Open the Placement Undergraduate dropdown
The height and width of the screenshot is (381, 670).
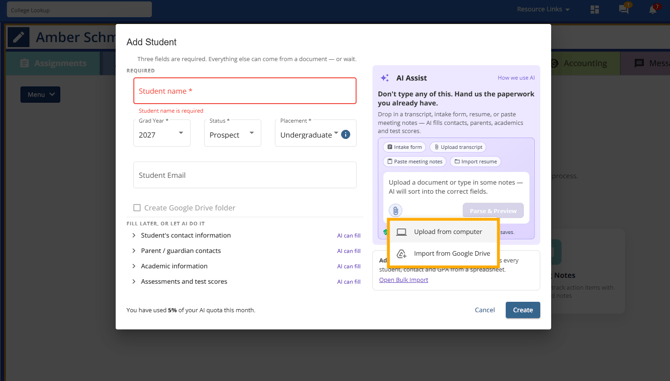pyautogui.click(x=309, y=133)
